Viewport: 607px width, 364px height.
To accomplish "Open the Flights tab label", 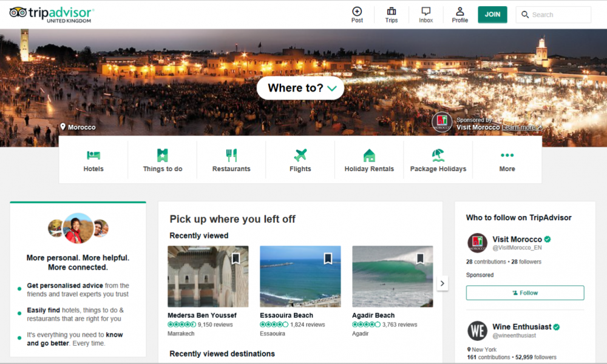I will click(x=300, y=169).
